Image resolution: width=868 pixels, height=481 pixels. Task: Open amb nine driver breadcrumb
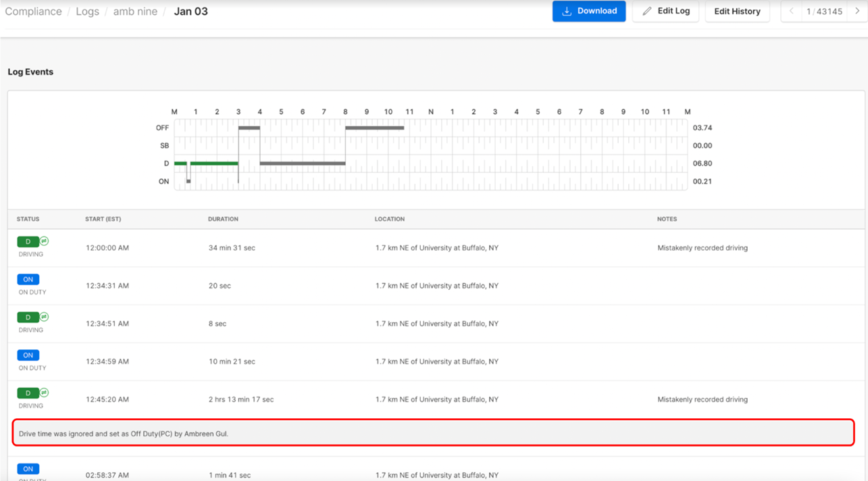[x=135, y=11]
